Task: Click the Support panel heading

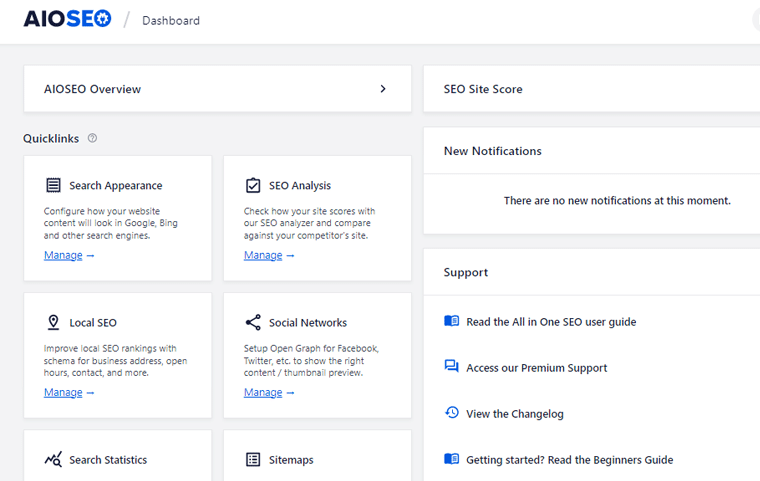Action: coord(466,273)
